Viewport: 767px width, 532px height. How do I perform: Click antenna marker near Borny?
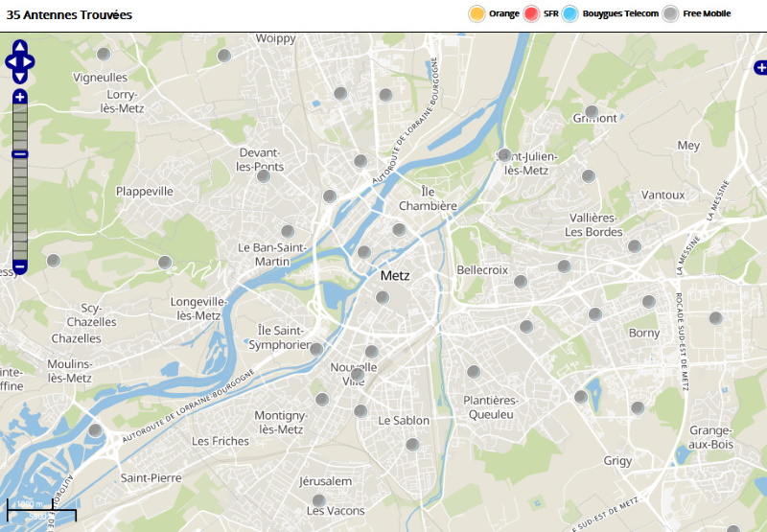(649, 302)
